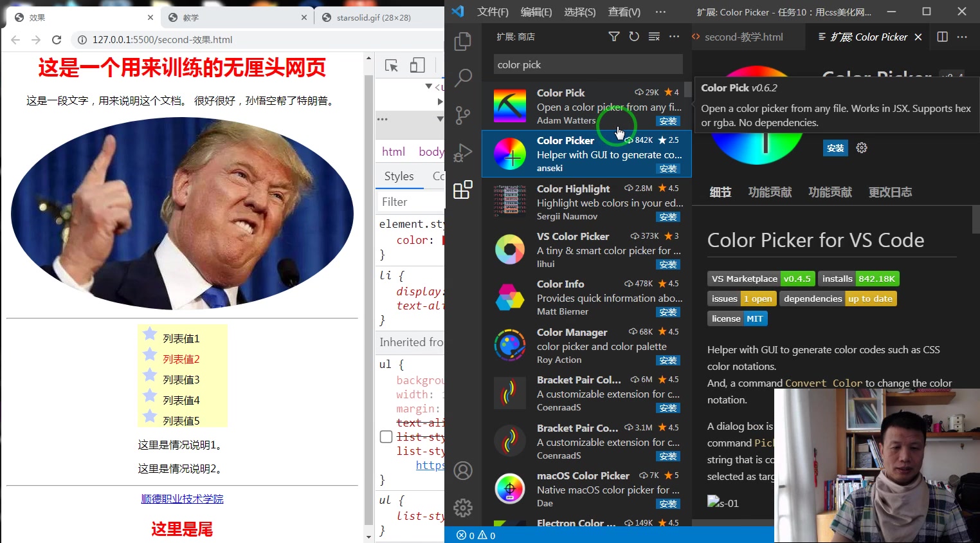The height and width of the screenshot is (543, 980).
Task: Open the 更改日志 tab of extension page
Action: pos(890,192)
